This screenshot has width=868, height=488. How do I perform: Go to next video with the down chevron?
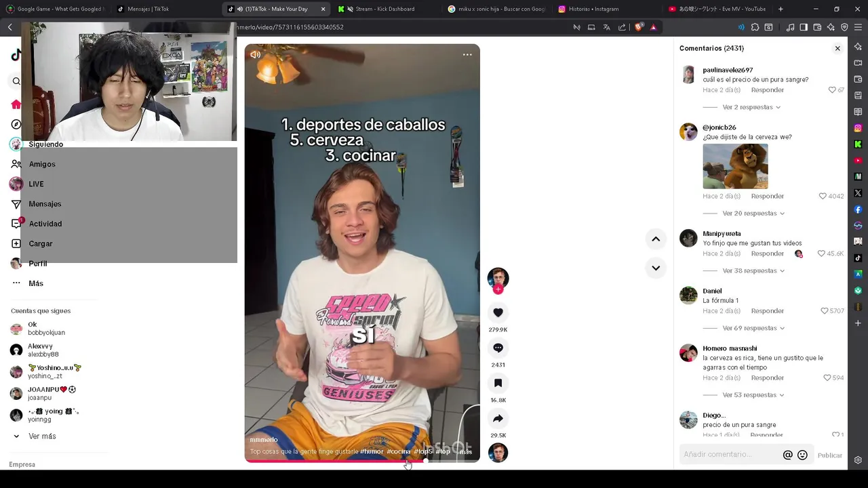656,268
